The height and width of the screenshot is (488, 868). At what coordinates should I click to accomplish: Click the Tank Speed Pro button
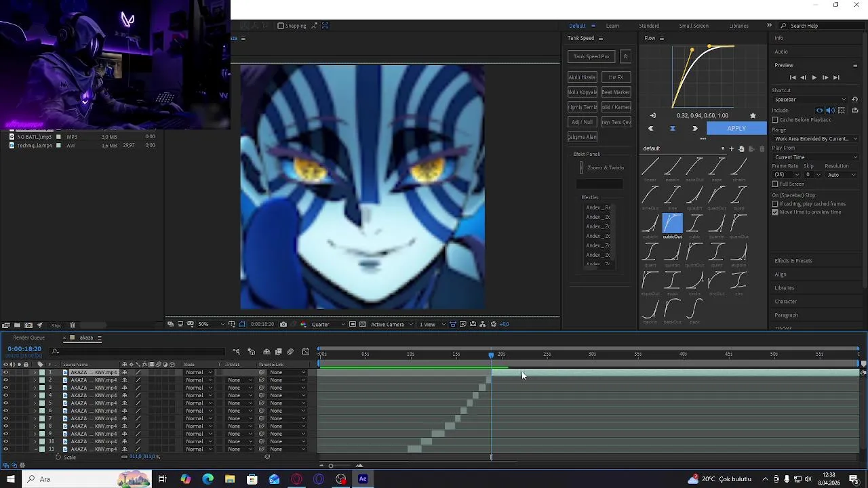click(x=591, y=56)
